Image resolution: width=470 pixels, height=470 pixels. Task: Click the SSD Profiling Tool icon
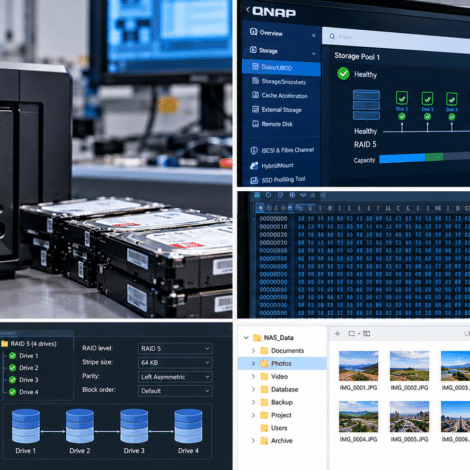coord(254,180)
